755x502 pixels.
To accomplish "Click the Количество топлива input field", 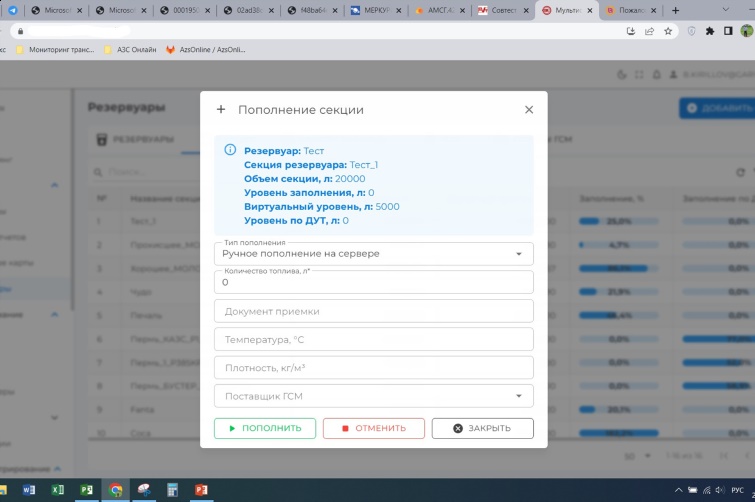I will [374, 283].
